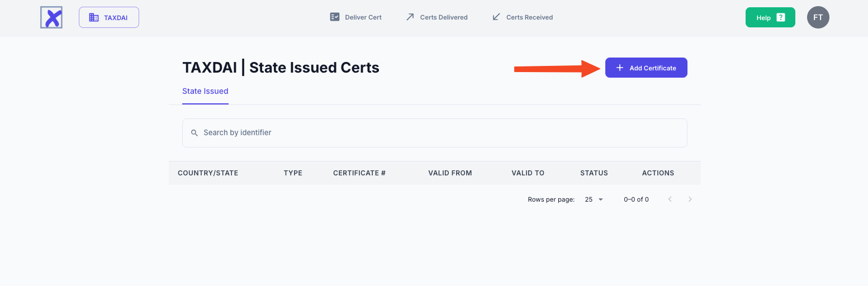Open the Certs Delivered menu item
This screenshot has height=286, width=868.
(x=444, y=17)
